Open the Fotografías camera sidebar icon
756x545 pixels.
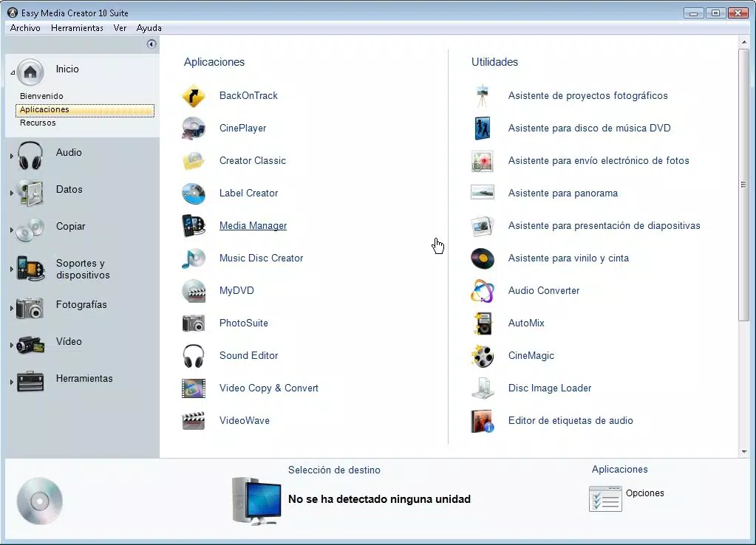point(30,308)
